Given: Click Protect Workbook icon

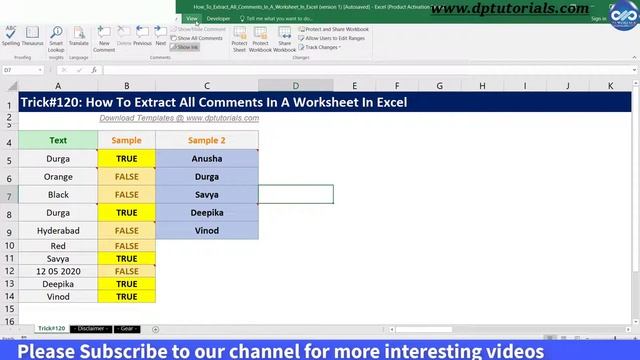Looking at the screenshot, I should (x=260, y=39).
